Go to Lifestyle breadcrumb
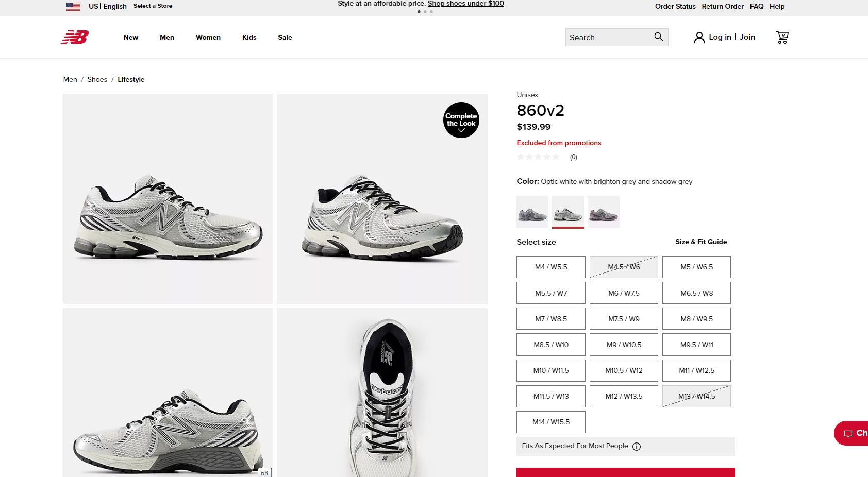 131,79
